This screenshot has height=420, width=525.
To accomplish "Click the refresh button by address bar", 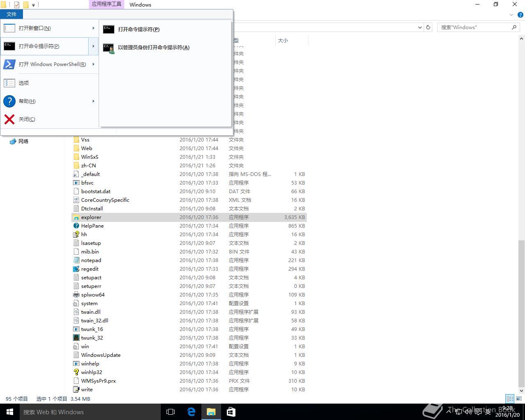I will [428, 27].
